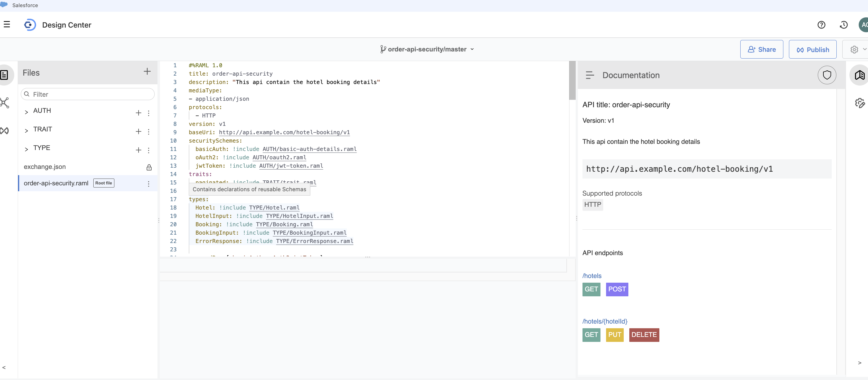Open the TRAIT folder options menu

[x=148, y=131]
